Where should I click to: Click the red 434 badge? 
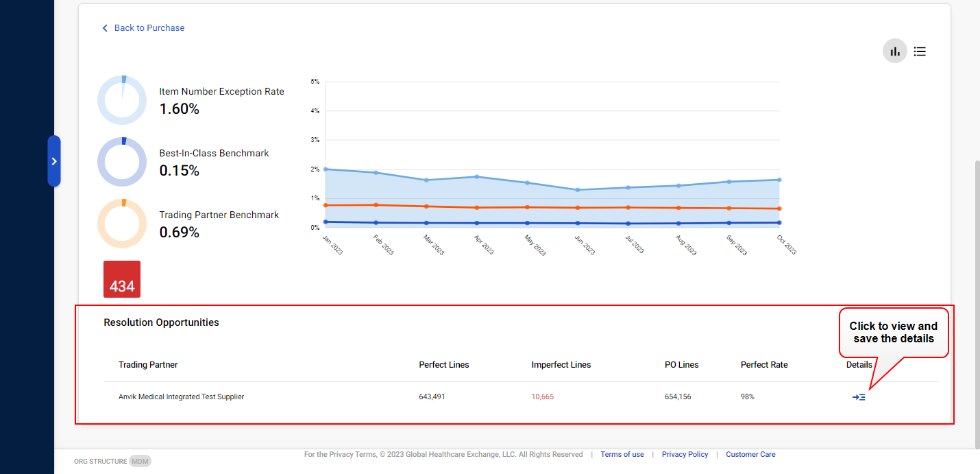[x=122, y=279]
